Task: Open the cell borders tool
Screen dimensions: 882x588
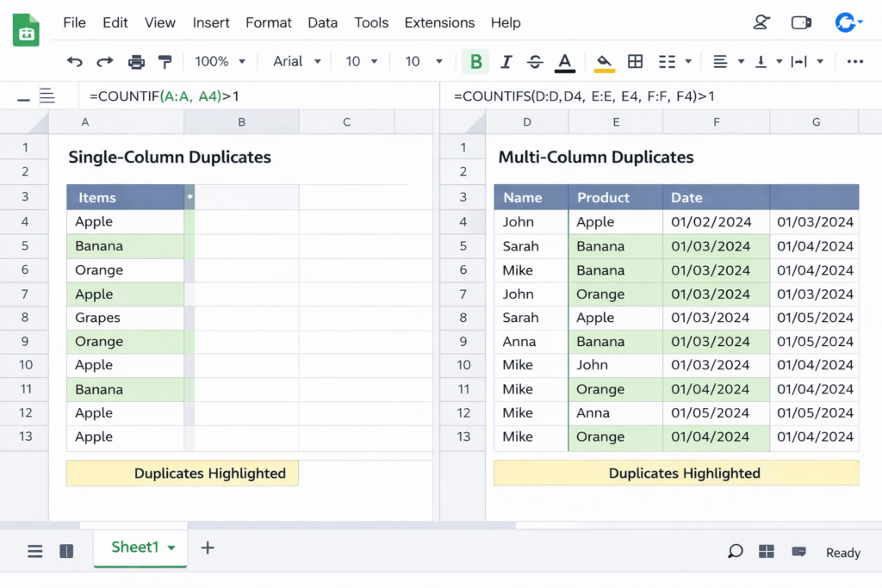Action: [x=636, y=61]
